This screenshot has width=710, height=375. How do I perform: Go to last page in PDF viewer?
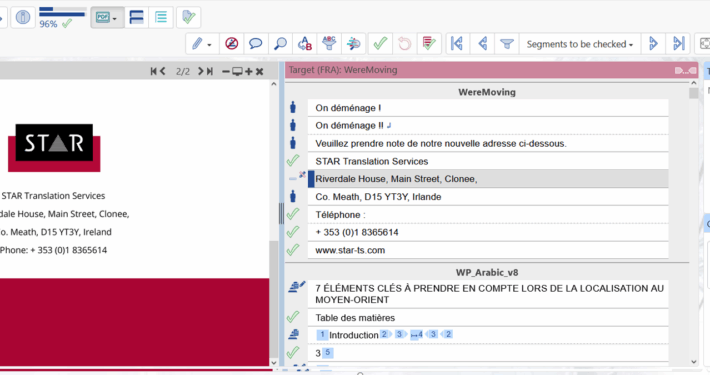210,71
